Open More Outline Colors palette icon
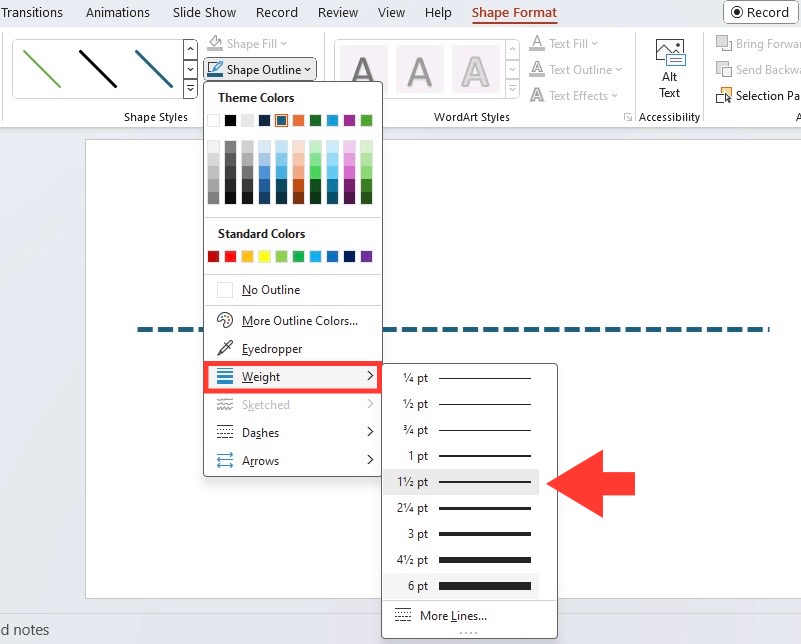Image resolution: width=801 pixels, height=644 pixels. tap(225, 320)
